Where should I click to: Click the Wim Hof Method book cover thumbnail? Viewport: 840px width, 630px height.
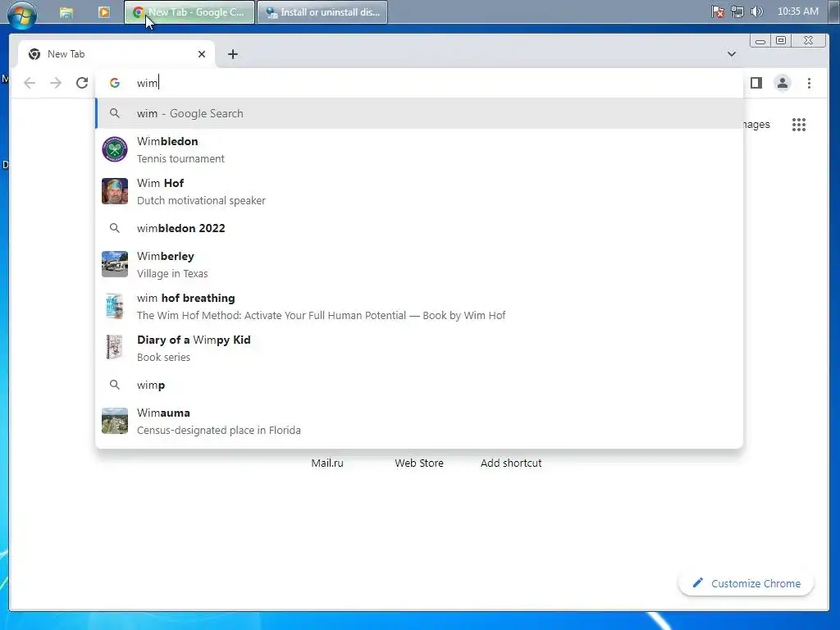[114, 306]
